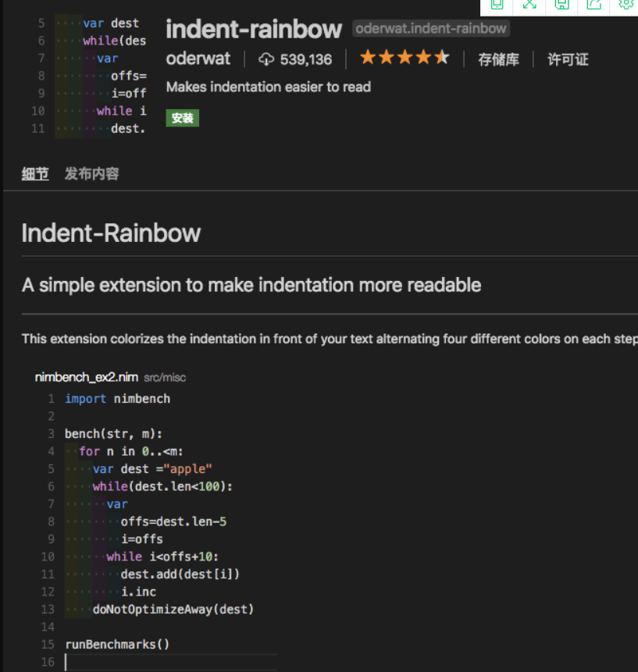Click the Indent-Rainbow readme heading
638x672 pixels.
point(111,233)
